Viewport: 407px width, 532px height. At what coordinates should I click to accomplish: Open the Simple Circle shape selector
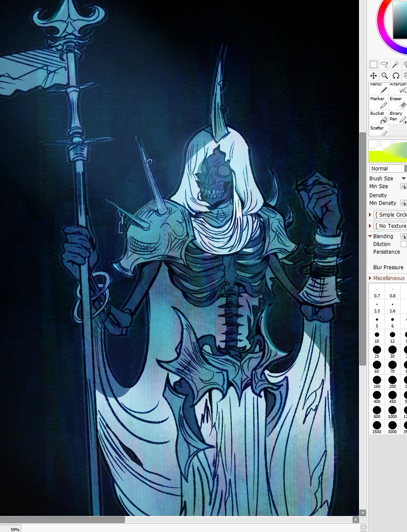(390, 215)
